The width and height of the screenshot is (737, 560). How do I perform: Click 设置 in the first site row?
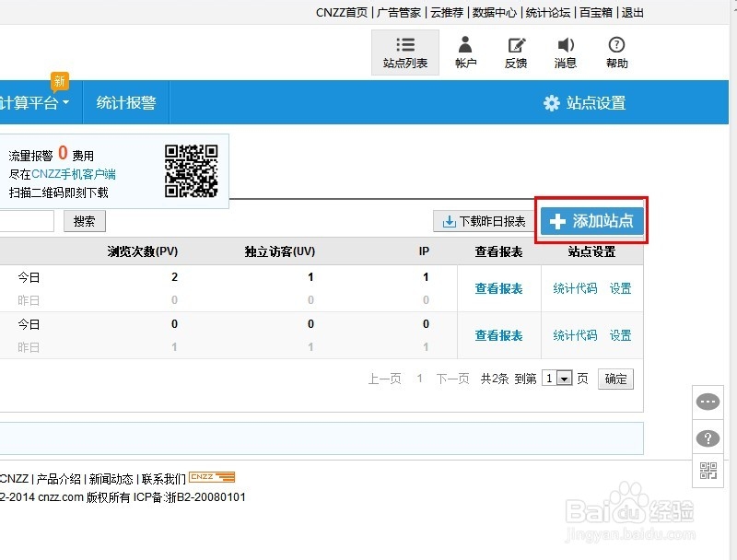[x=620, y=288]
